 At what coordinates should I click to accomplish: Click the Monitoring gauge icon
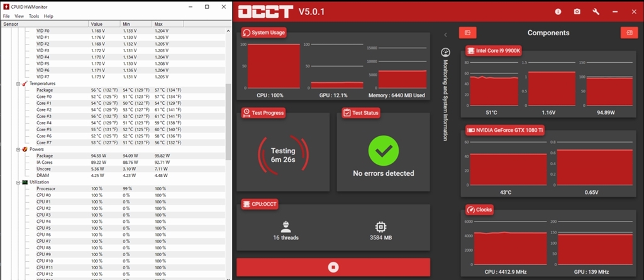coord(446,52)
